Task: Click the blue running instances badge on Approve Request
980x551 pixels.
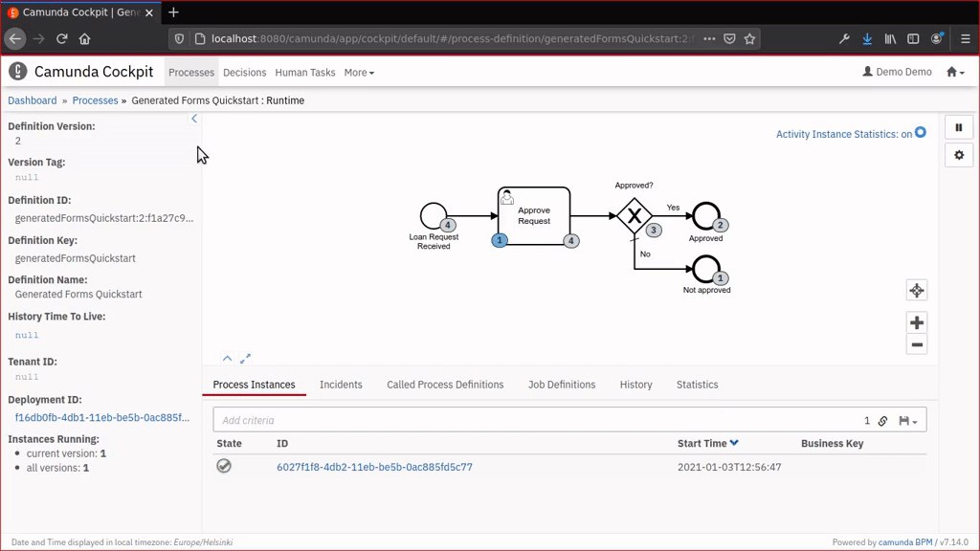Action: tap(500, 240)
